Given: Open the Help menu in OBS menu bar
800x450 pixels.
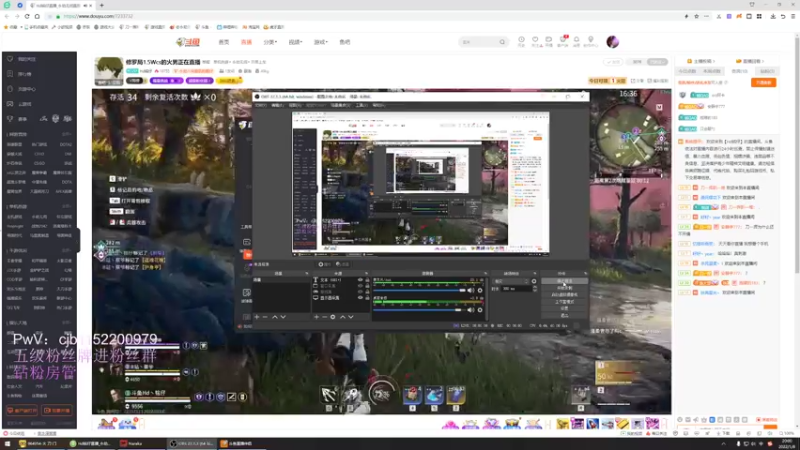Looking at the screenshot, I should click(378, 105).
